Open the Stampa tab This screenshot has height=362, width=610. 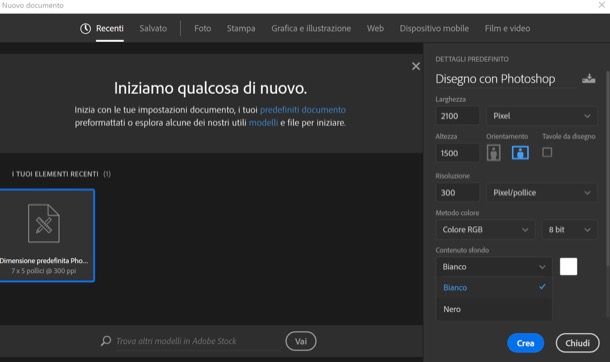[241, 28]
